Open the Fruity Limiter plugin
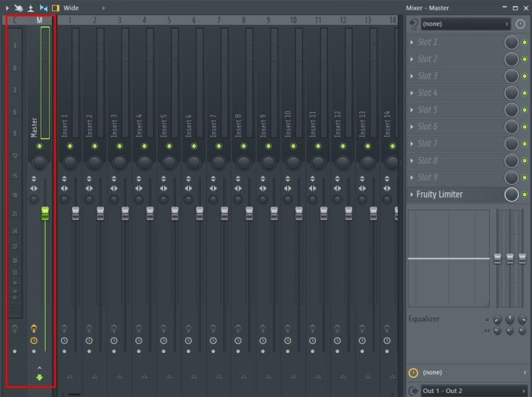 [x=439, y=194]
